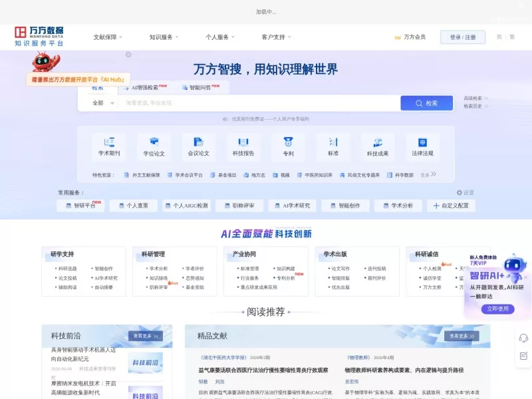The height and width of the screenshot is (399, 532).
Task: Open the 个人AIGC检测 service button
Action: pyautogui.click(x=186, y=205)
